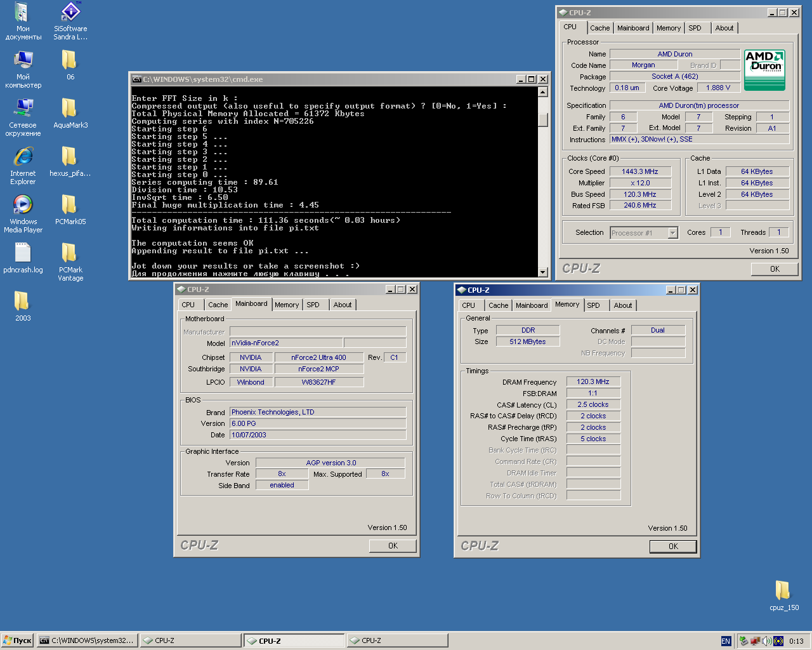Click OK in the Mainboard CPU-Z window

[393, 546]
